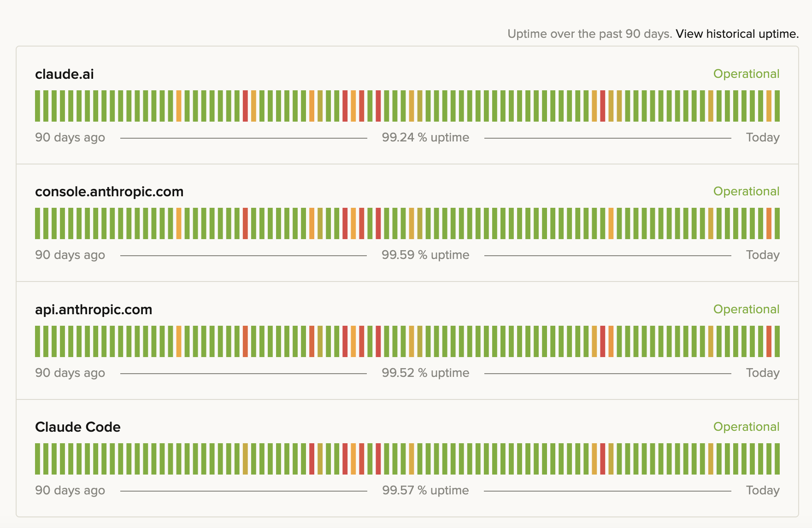Click 'Uptime over the past 90 days.' text
This screenshot has width=812, height=528.
click(590, 34)
